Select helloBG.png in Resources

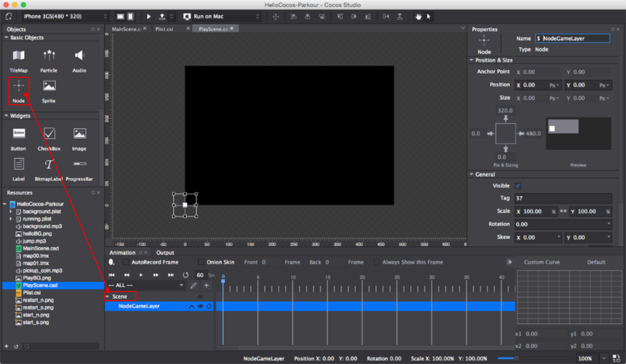37,234
